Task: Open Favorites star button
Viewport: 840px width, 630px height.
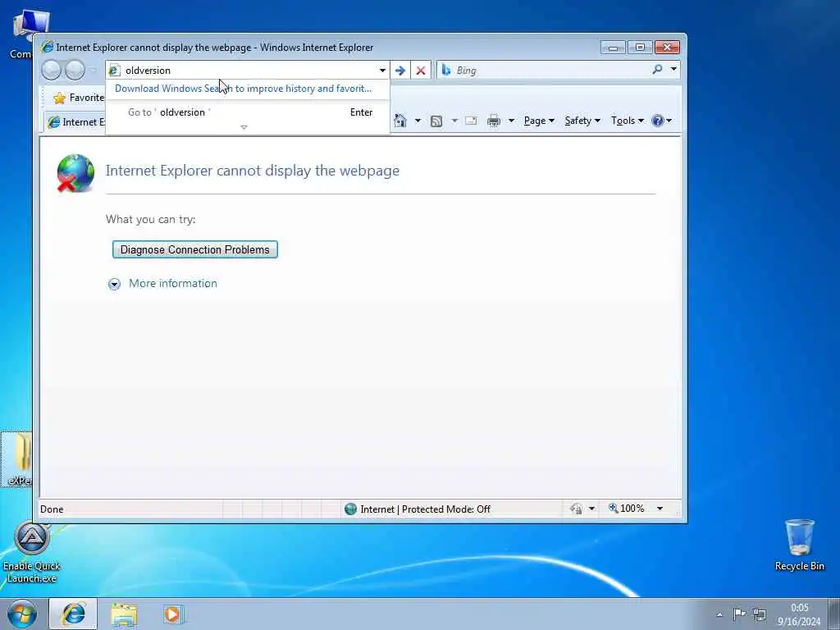Action: 78,98
